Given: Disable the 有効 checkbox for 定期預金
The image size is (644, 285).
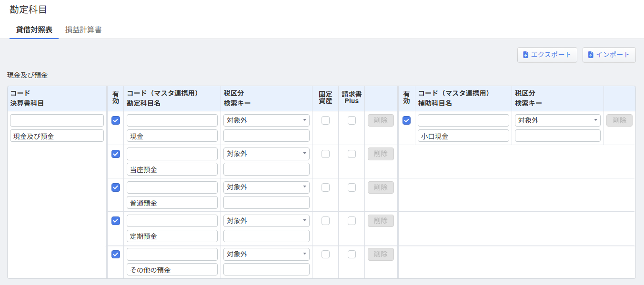Looking at the screenshot, I should click(x=116, y=221).
